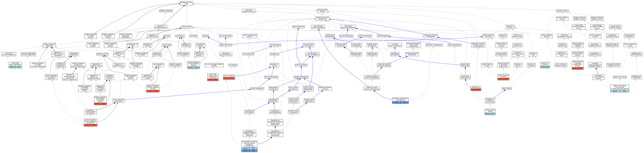Select the 'angiogenesis' Human NDNF node
The image size is (644, 153).
click(x=476, y=88)
